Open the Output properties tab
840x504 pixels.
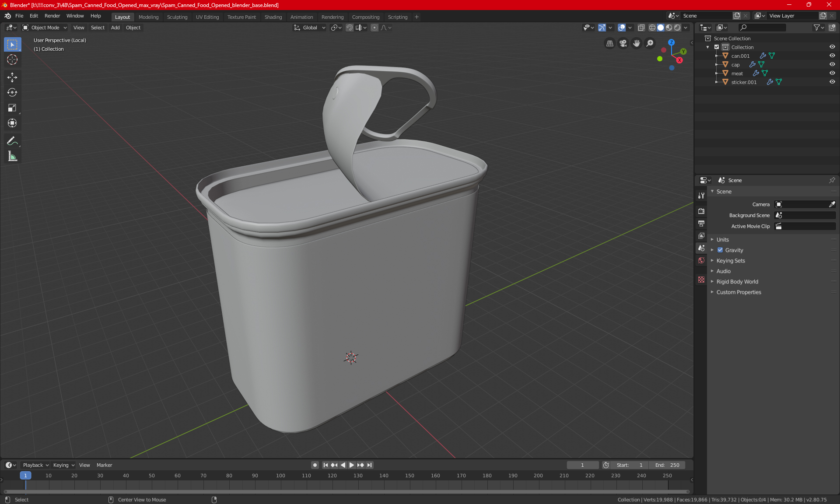701,224
